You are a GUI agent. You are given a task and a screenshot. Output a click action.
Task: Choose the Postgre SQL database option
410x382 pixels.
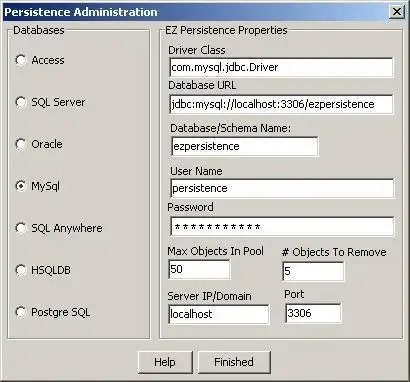tap(21, 312)
